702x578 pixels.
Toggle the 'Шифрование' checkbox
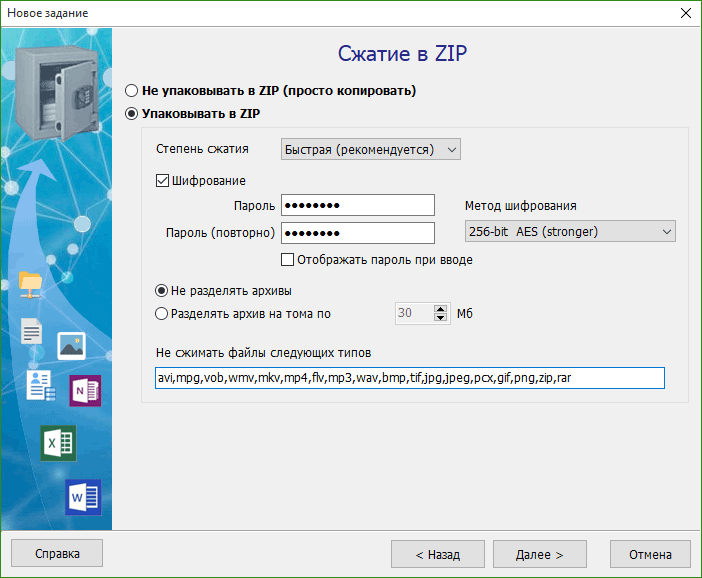click(163, 181)
